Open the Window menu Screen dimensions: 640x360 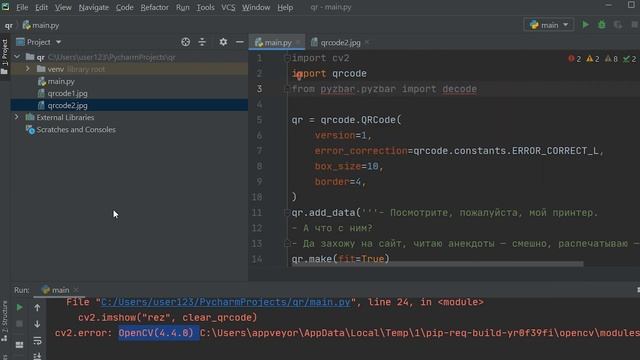[256, 7]
